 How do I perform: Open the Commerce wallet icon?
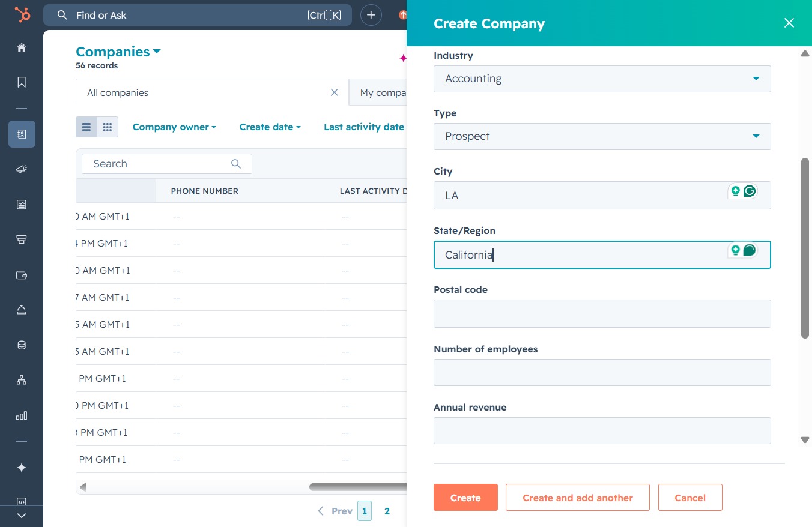pyautogui.click(x=22, y=275)
